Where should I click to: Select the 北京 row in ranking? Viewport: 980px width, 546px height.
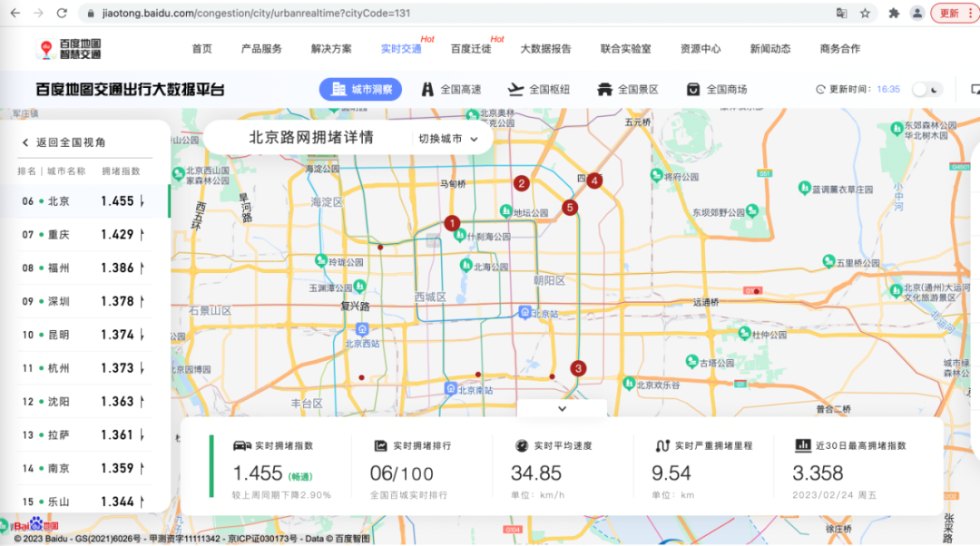click(x=84, y=201)
